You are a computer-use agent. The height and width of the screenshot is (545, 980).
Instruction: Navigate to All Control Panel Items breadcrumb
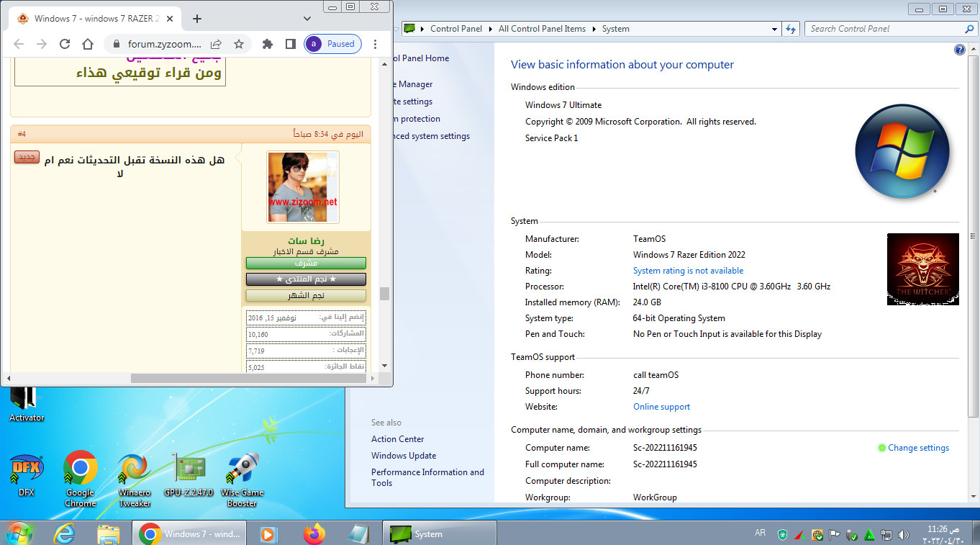coord(542,29)
